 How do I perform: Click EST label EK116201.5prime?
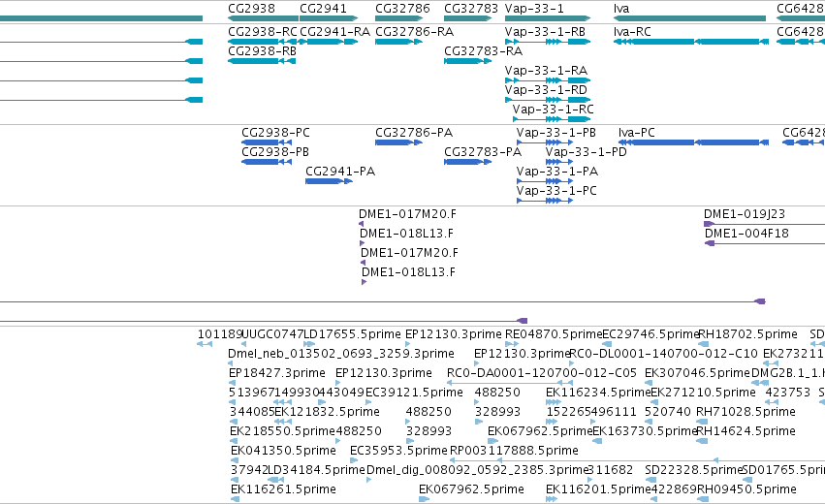(598, 489)
